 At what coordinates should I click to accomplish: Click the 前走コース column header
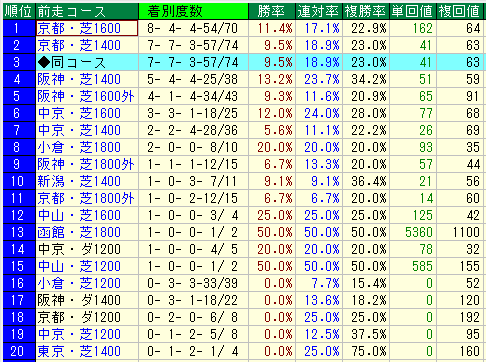[x=87, y=11]
